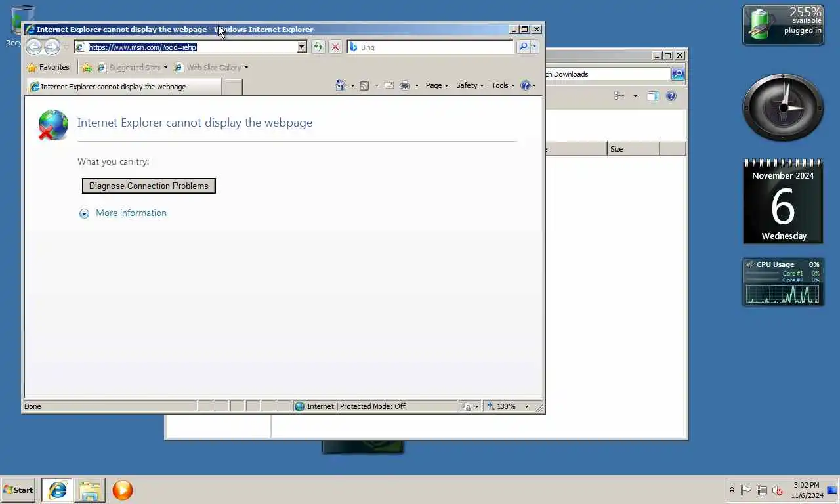Click the analog clock desktop gadget
The image size is (840, 504).
point(783,108)
